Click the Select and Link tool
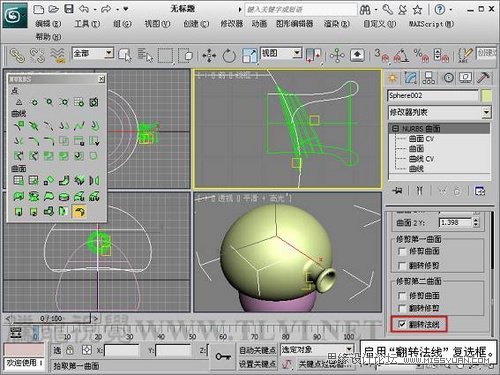This screenshot has height=375, width=500. coord(17,55)
